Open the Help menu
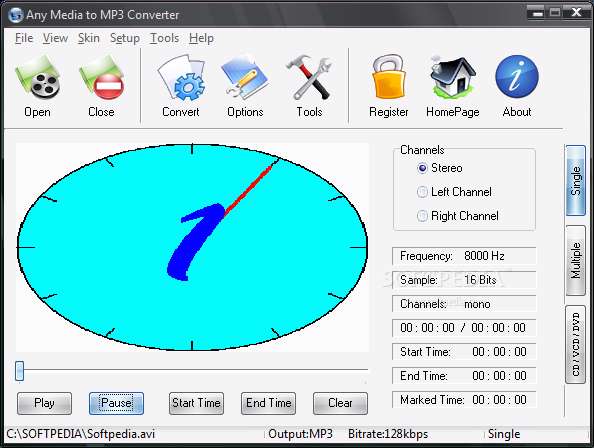 click(x=201, y=38)
